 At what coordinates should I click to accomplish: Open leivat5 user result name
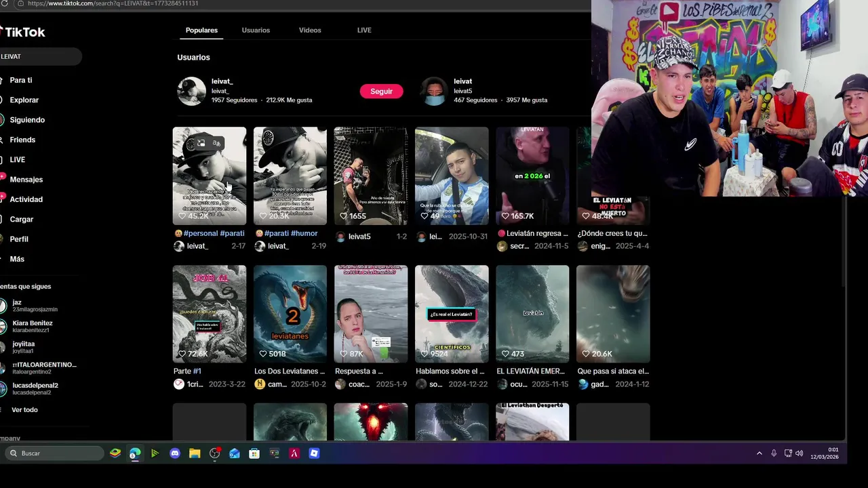pos(462,81)
